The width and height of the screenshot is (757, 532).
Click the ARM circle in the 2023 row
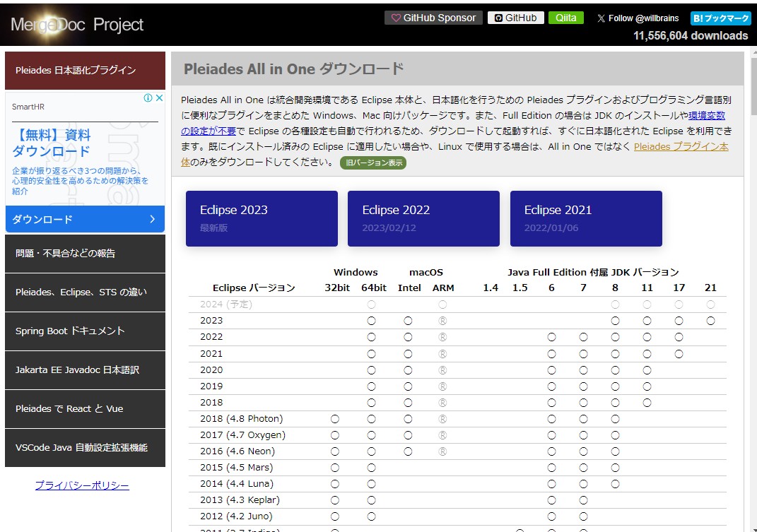pyautogui.click(x=442, y=321)
